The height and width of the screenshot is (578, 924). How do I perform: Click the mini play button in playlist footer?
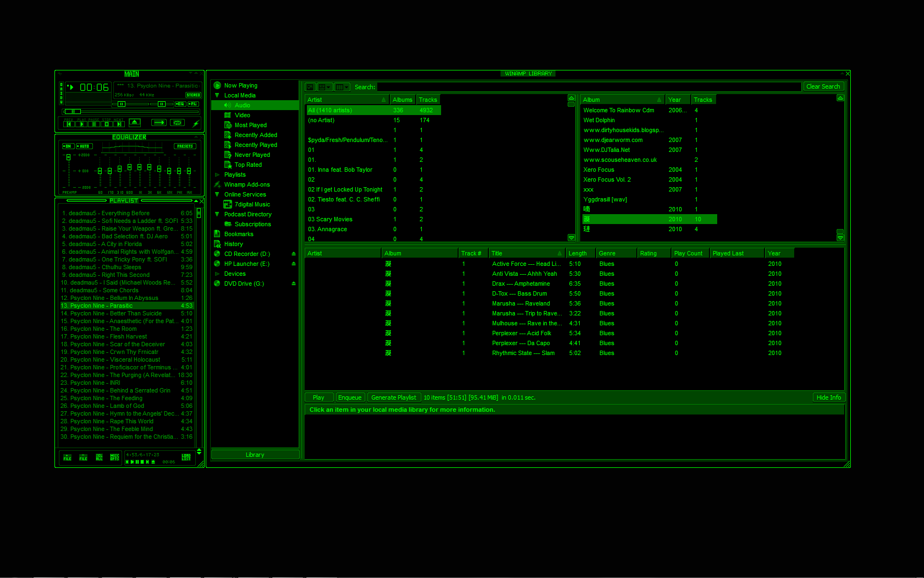[x=132, y=462]
